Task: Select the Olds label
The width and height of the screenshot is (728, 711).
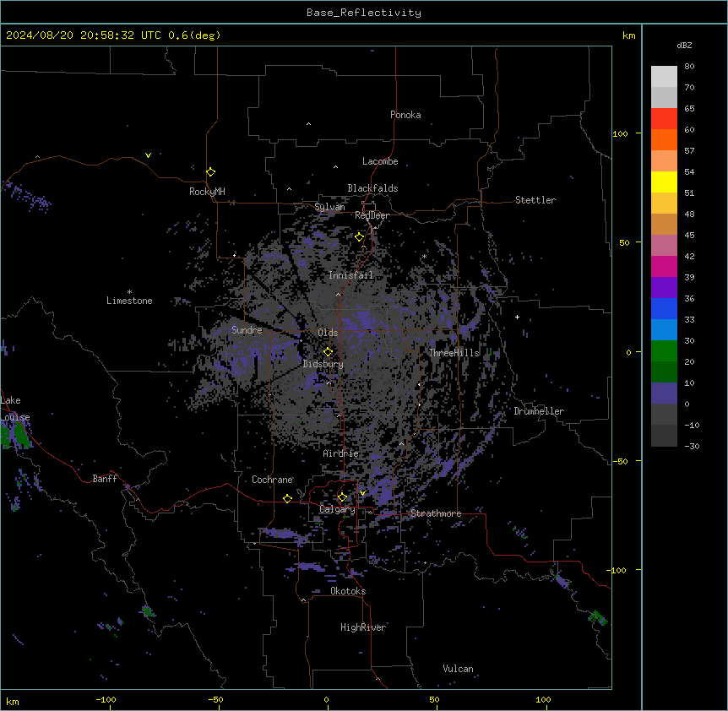Action: tap(328, 333)
